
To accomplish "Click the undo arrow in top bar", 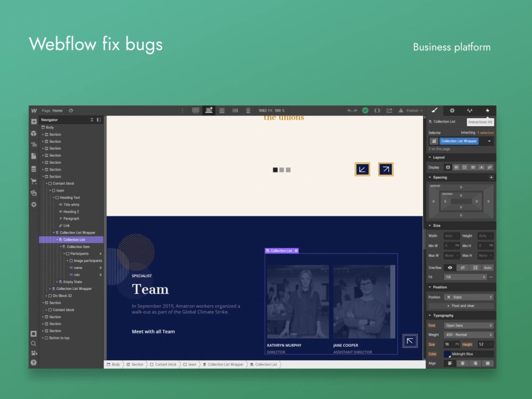I will tap(349, 111).
